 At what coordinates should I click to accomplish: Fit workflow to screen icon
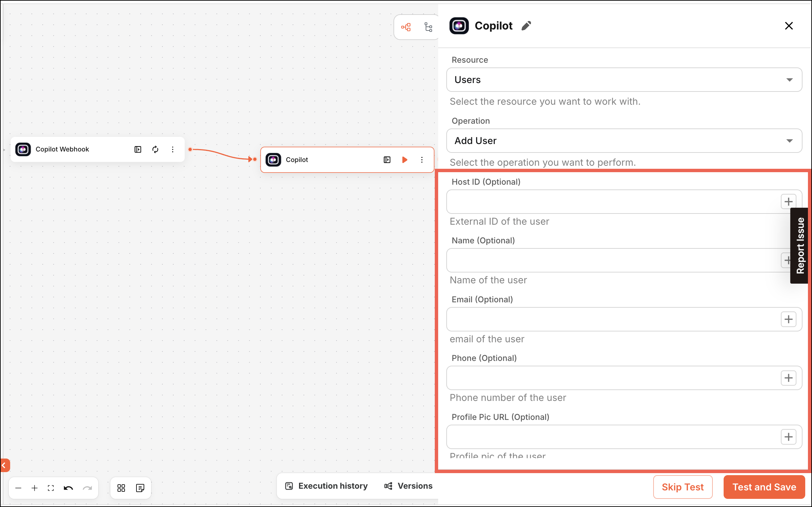tap(51, 488)
